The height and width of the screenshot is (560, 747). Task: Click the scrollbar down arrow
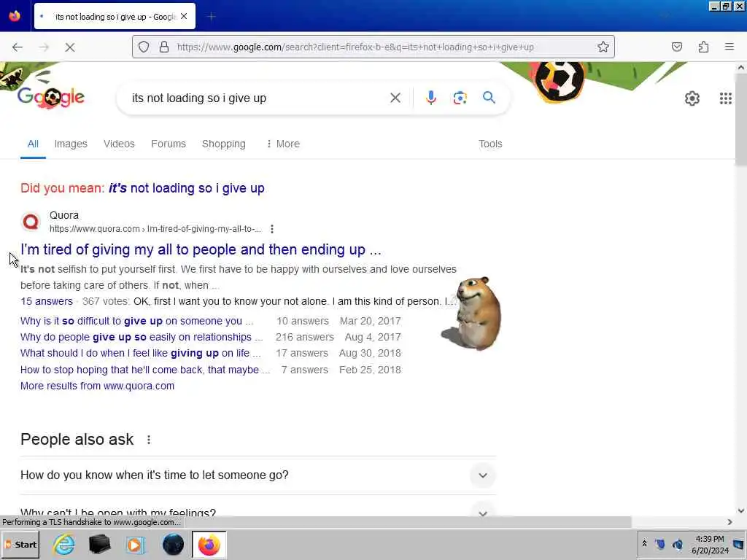click(741, 511)
